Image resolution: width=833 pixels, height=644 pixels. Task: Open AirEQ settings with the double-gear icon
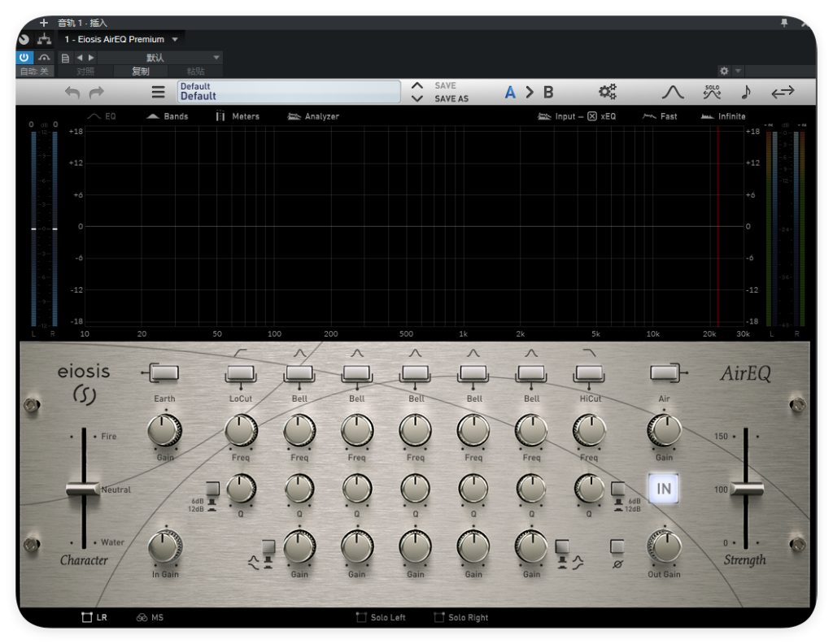pyautogui.click(x=607, y=92)
